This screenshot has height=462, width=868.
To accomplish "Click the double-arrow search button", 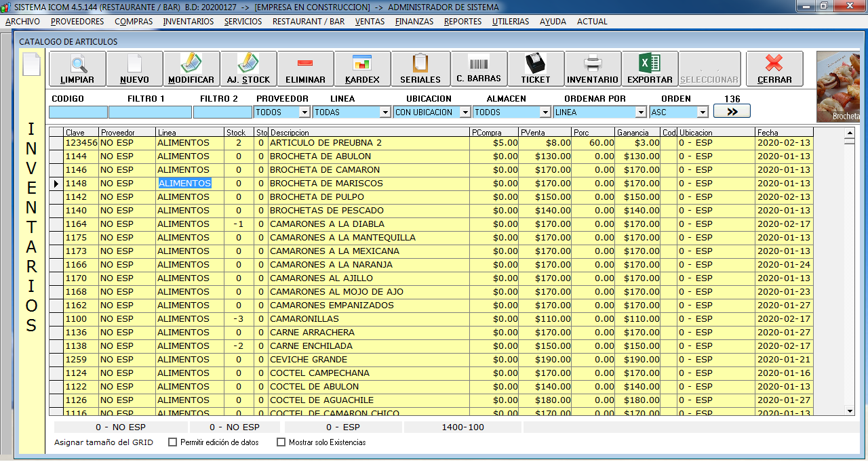I will point(732,112).
